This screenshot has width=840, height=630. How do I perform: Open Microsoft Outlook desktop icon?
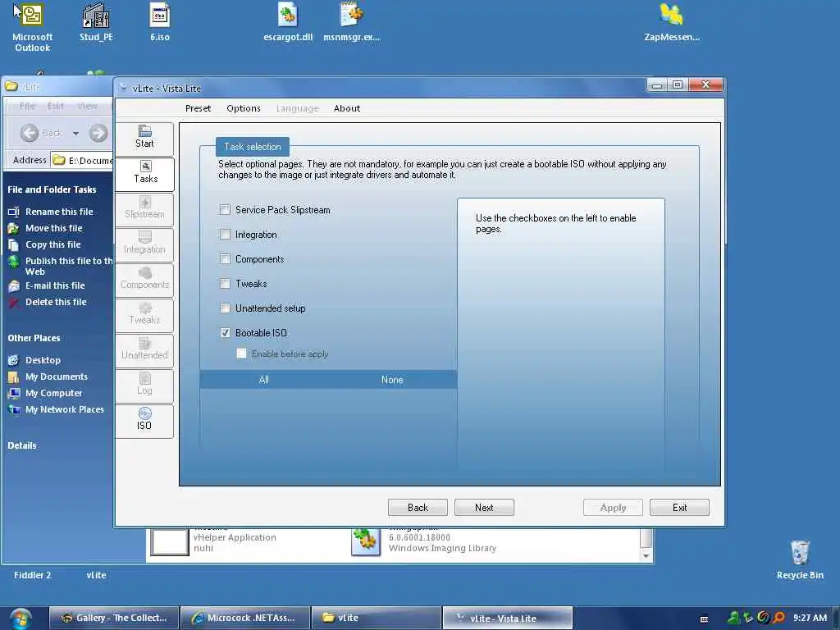32,27
